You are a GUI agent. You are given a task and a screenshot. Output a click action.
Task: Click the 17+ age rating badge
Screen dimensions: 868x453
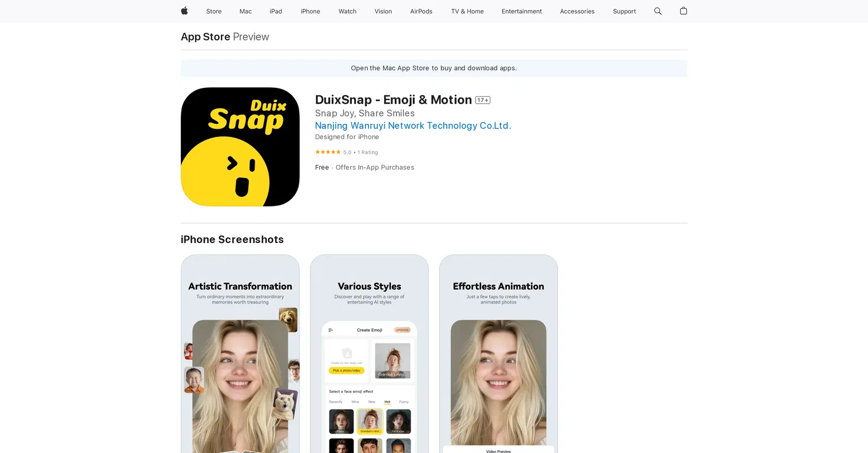(483, 100)
